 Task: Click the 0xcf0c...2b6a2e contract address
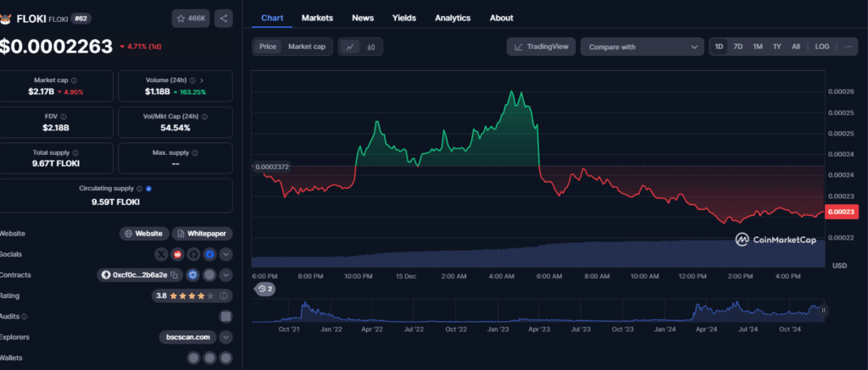pos(142,275)
